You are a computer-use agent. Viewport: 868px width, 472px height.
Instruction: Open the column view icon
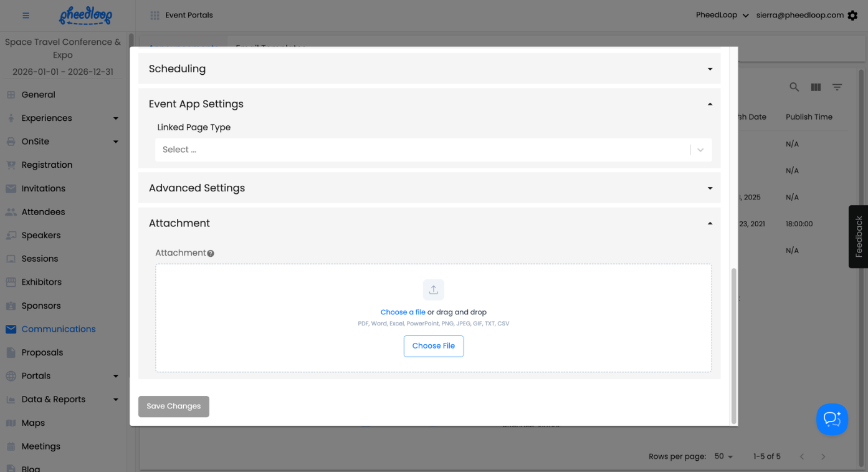(816, 87)
